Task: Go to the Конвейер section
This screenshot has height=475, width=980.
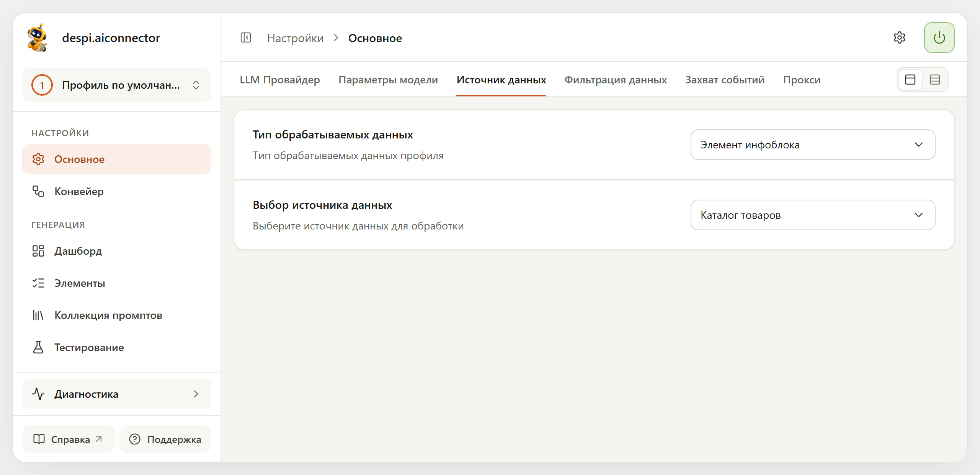Action: tap(117, 191)
